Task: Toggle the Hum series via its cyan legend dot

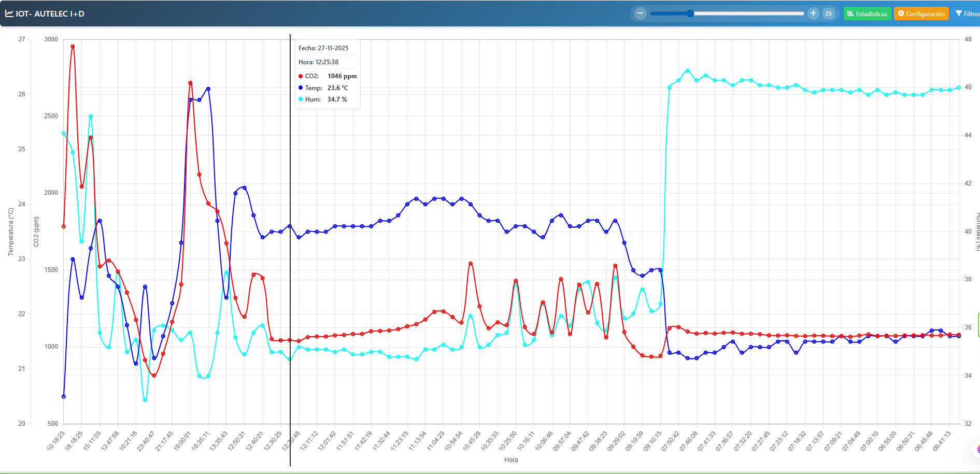Action: coord(301,99)
